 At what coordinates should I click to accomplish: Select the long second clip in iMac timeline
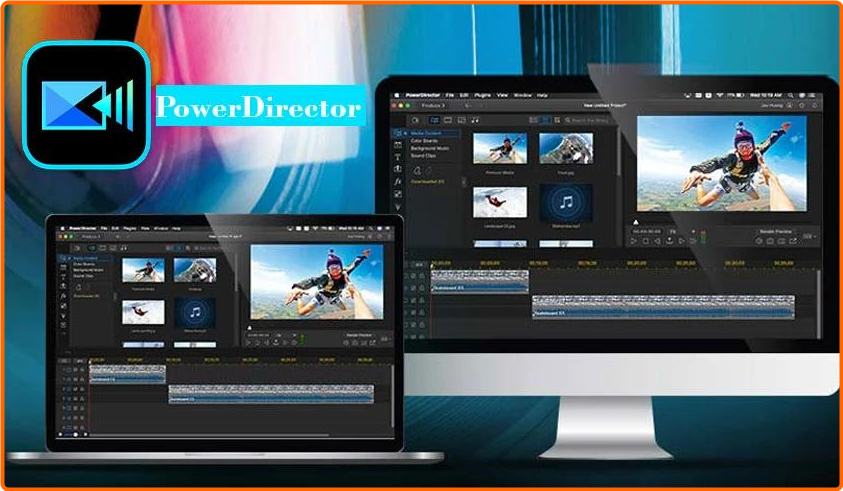(x=663, y=307)
